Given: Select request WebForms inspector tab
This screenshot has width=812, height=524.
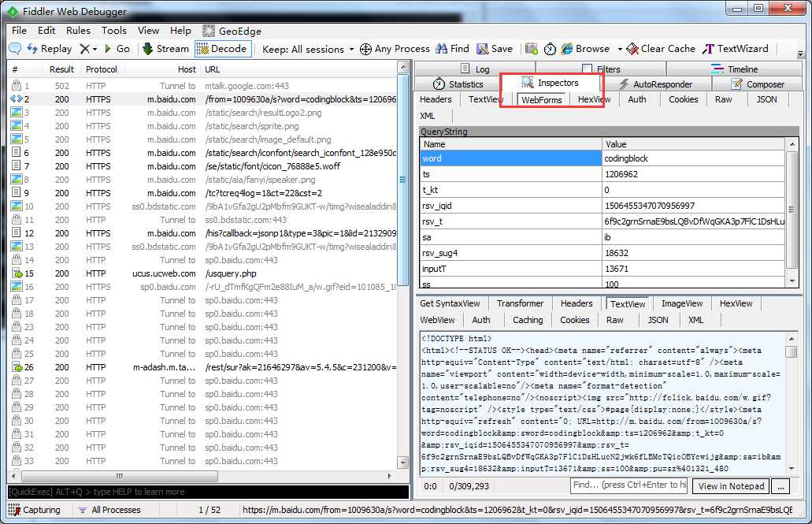Looking at the screenshot, I should [x=542, y=99].
